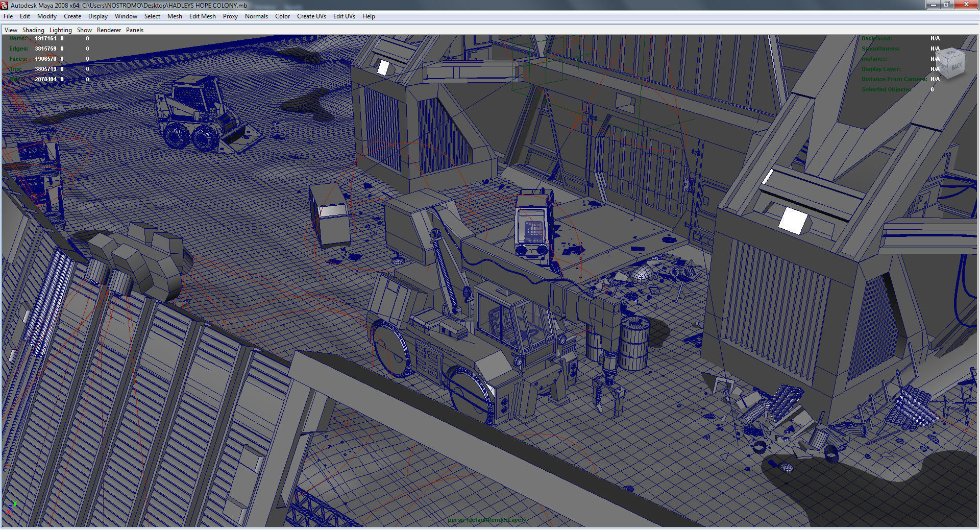The image size is (980, 530).
Task: Open the Normals menu
Action: click(x=256, y=16)
